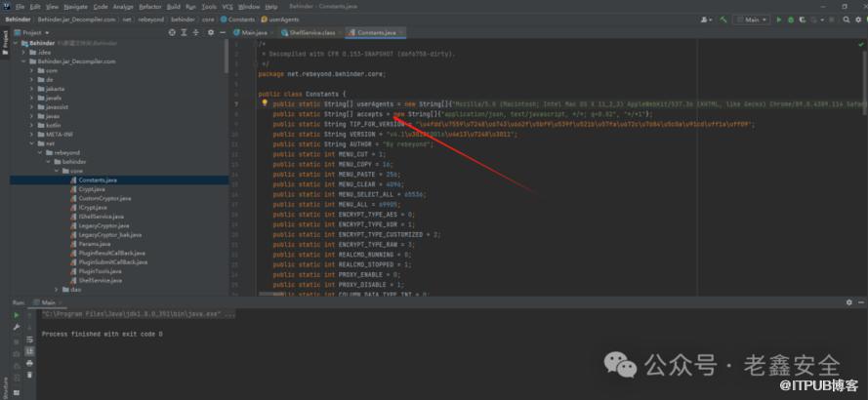The width and height of the screenshot is (868, 400).
Task: Run the Main configuration with green play icon
Action: point(781,19)
